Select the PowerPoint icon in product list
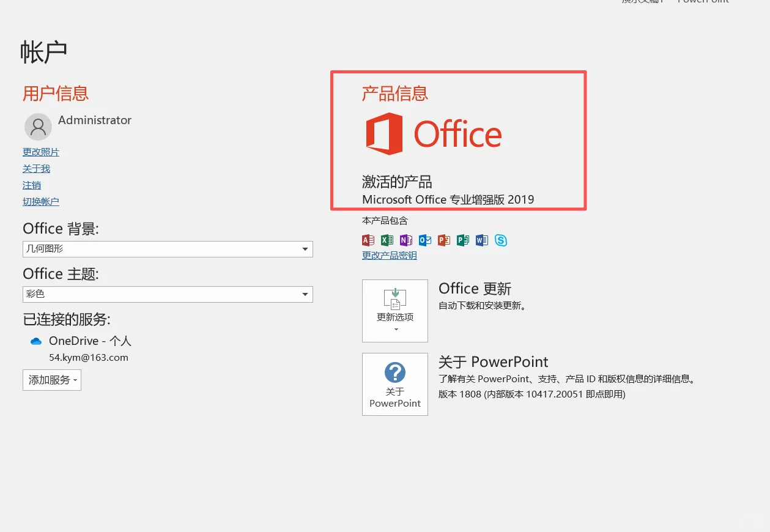770x532 pixels. 444,240
